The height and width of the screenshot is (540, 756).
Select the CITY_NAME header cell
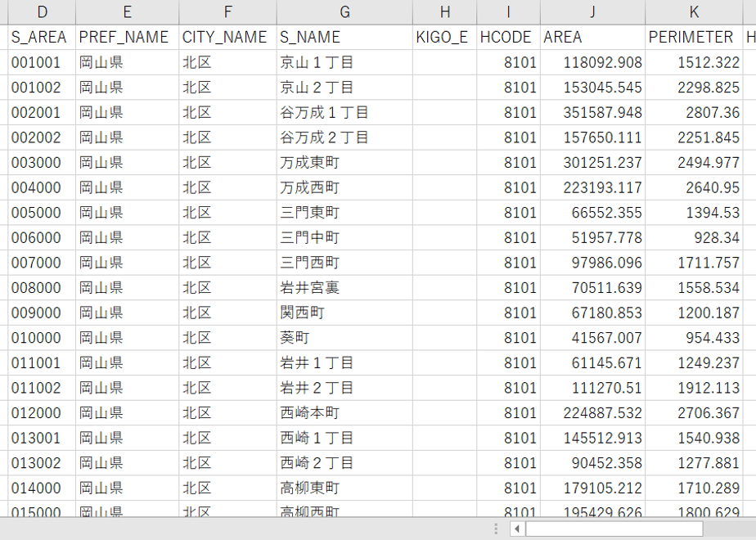point(227,37)
